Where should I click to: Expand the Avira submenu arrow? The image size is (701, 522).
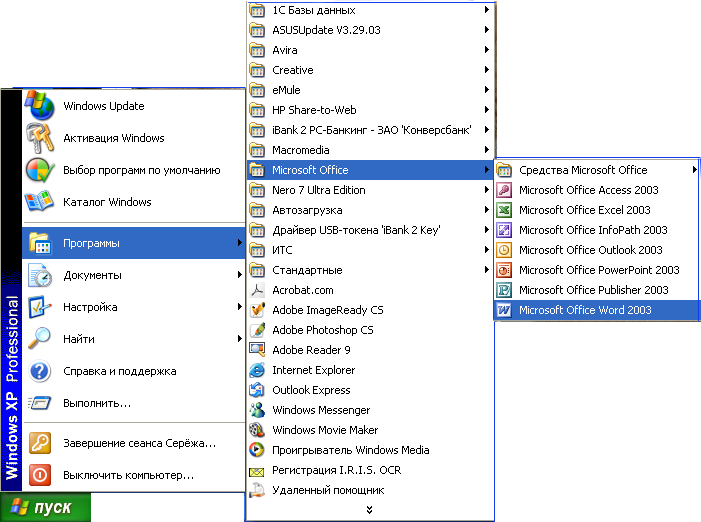pyautogui.click(x=487, y=50)
